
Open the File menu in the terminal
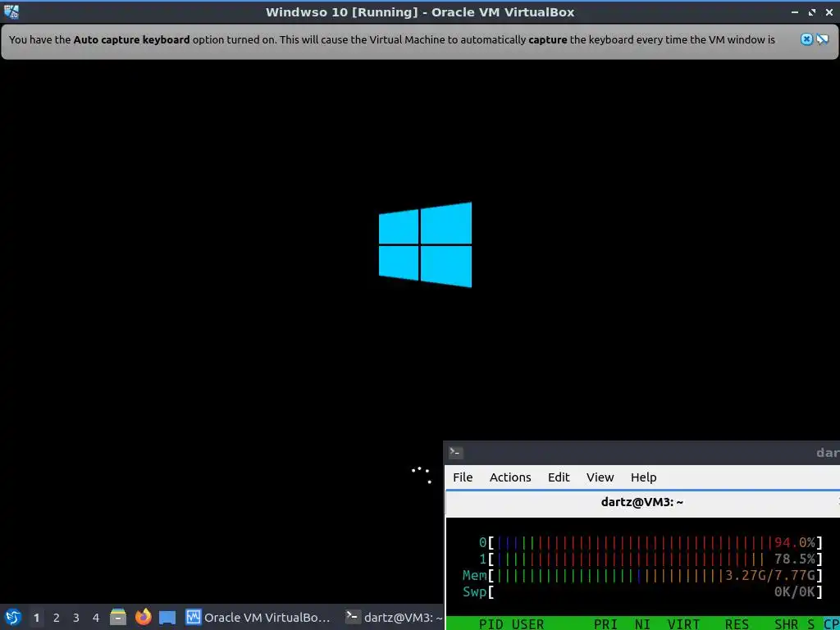pyautogui.click(x=463, y=477)
